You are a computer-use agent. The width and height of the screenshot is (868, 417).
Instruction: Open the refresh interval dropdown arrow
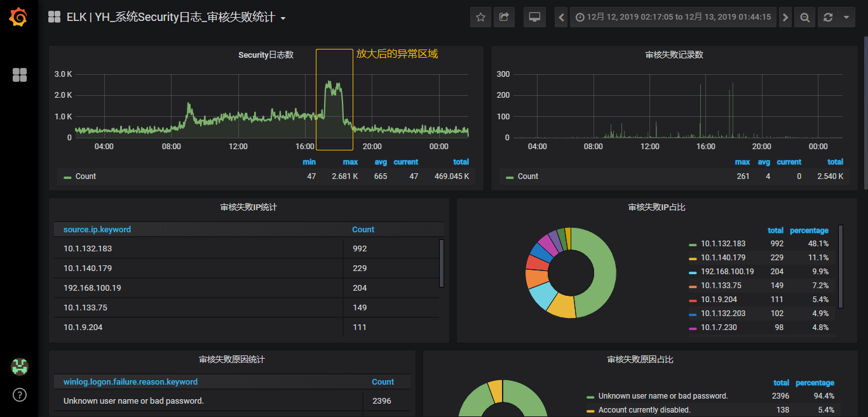tap(846, 17)
